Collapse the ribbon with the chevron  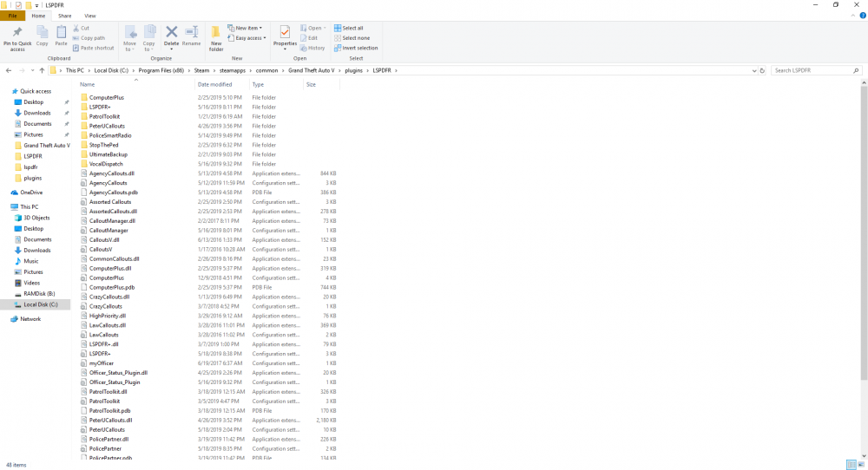click(x=853, y=16)
